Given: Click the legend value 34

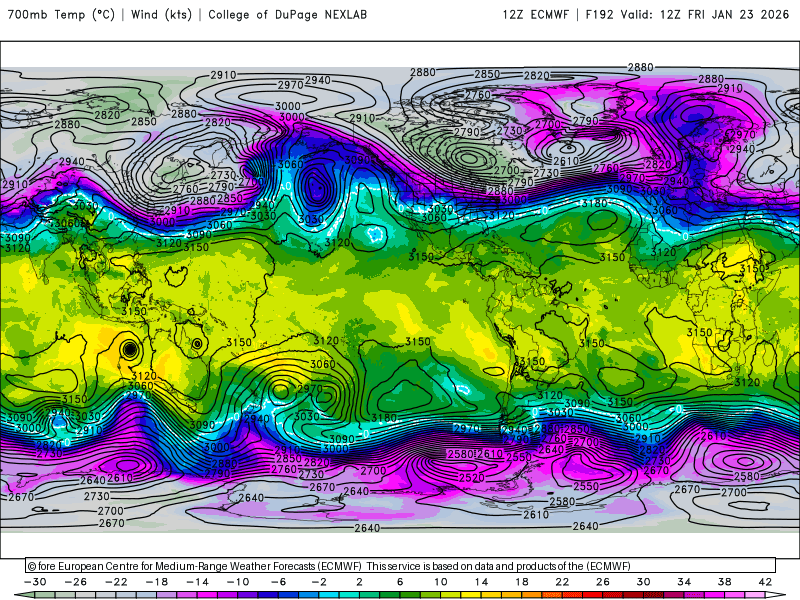Looking at the screenshot, I should point(684,582).
